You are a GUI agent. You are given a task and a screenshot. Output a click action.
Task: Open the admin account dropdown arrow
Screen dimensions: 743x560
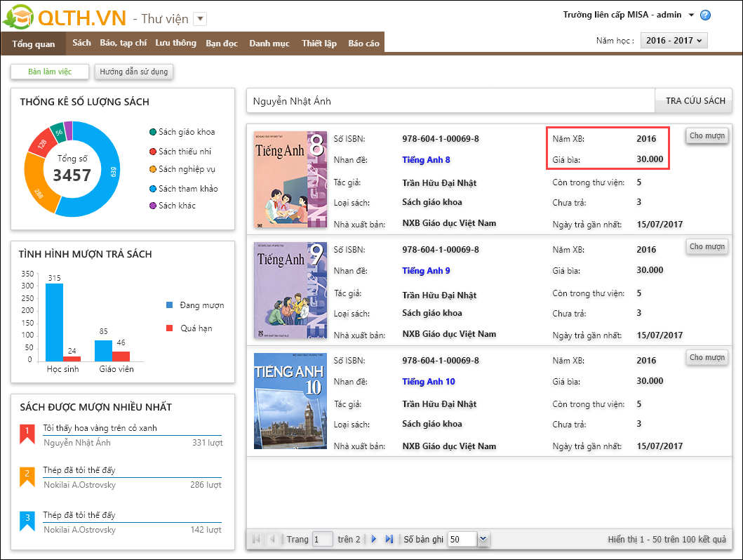pyautogui.click(x=691, y=15)
